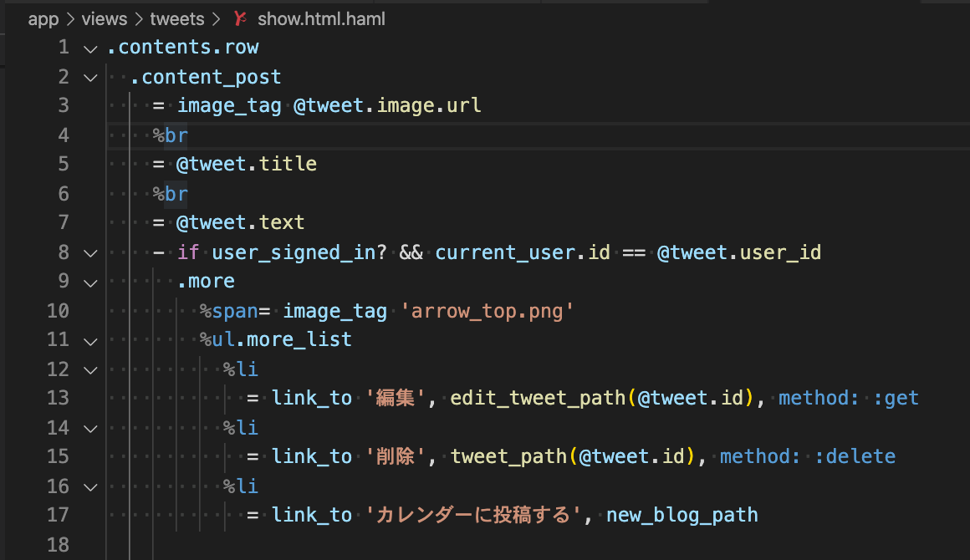Click the '編集' string on line 13
This screenshot has height=560, width=970.
point(396,398)
